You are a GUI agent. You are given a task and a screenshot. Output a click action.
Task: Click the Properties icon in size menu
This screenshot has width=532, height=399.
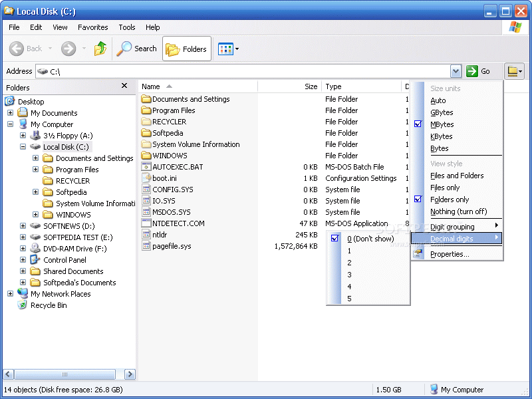(418, 254)
